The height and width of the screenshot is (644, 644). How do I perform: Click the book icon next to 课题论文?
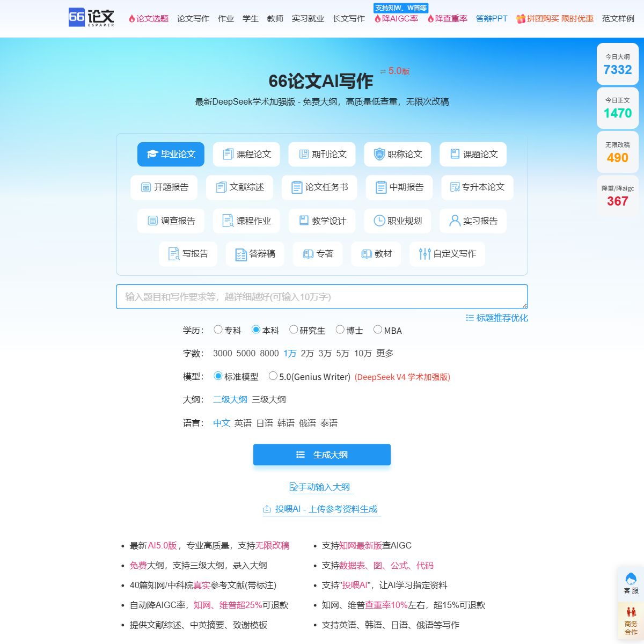pyautogui.click(x=455, y=154)
